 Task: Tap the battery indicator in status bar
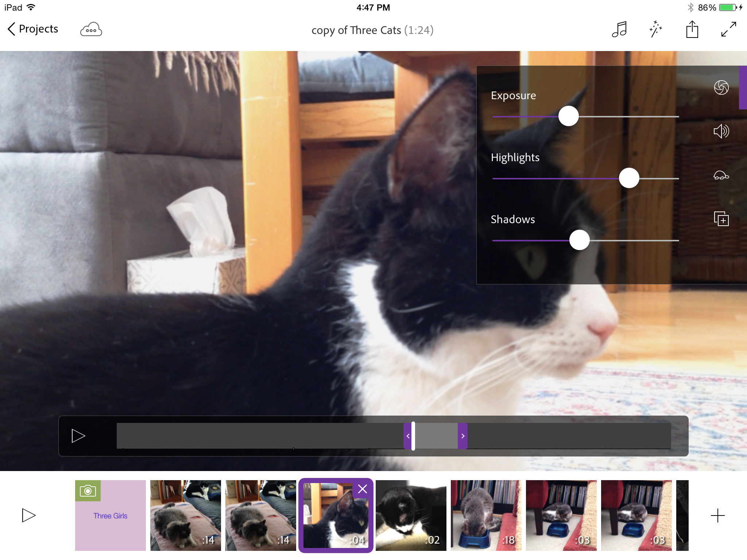(728, 7)
